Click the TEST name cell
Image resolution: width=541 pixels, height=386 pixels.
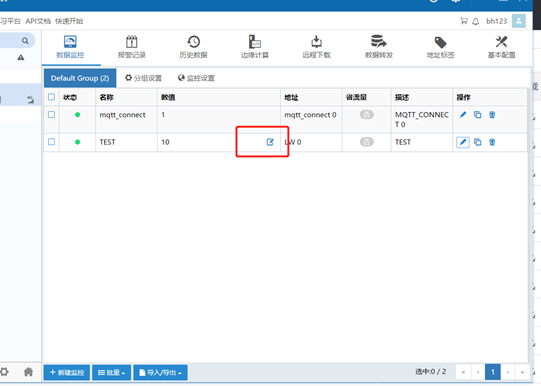(107, 142)
